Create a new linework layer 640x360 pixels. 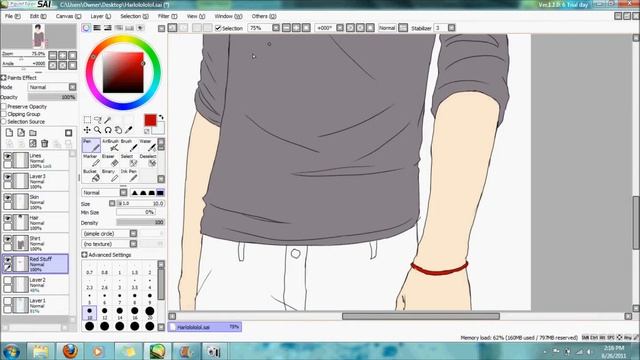click(21, 133)
